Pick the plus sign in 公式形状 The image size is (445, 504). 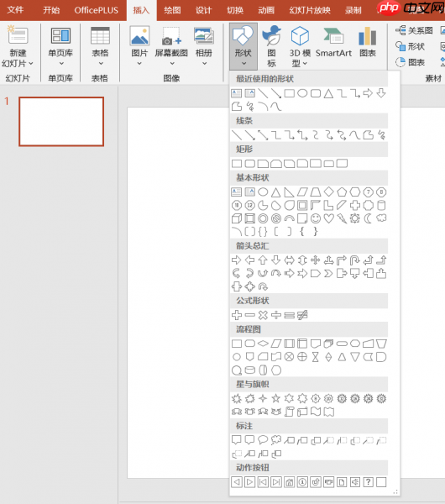click(x=237, y=315)
